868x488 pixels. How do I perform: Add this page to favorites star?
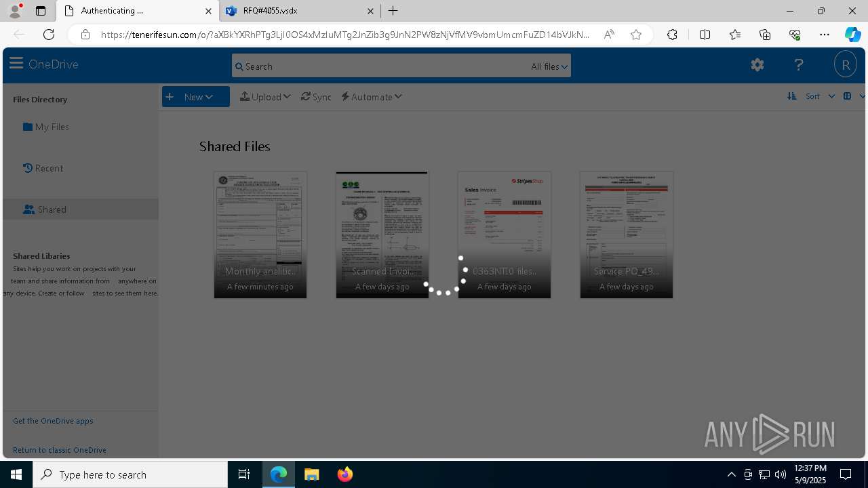(636, 35)
